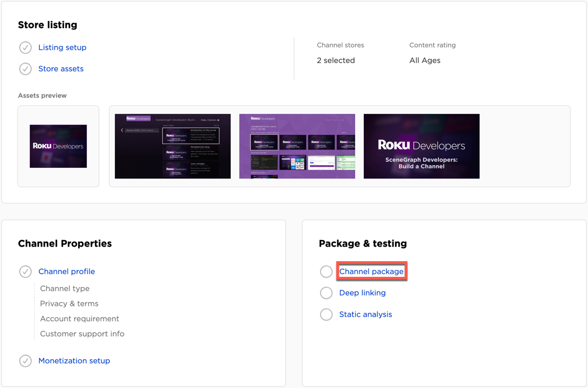
Task: Click the checkmark icon next to Channel profile
Action: [25, 271]
